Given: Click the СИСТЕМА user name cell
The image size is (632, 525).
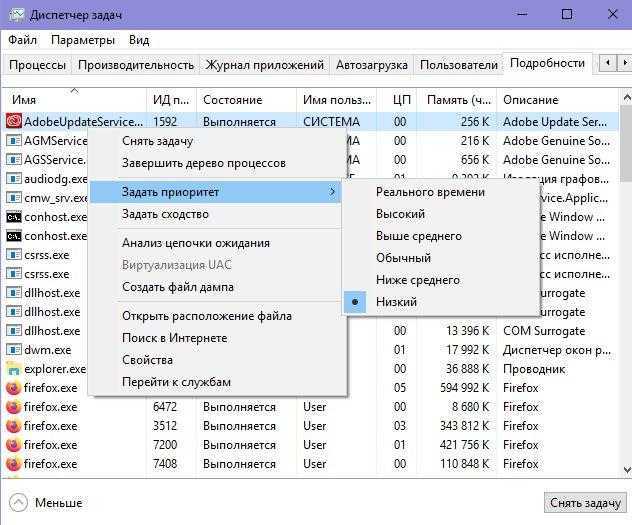Looking at the screenshot, I should pos(331,122).
